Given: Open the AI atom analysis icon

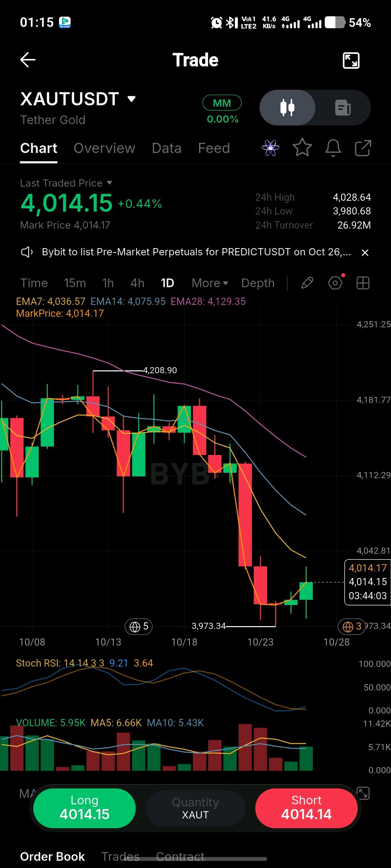Looking at the screenshot, I should pyautogui.click(x=270, y=148).
